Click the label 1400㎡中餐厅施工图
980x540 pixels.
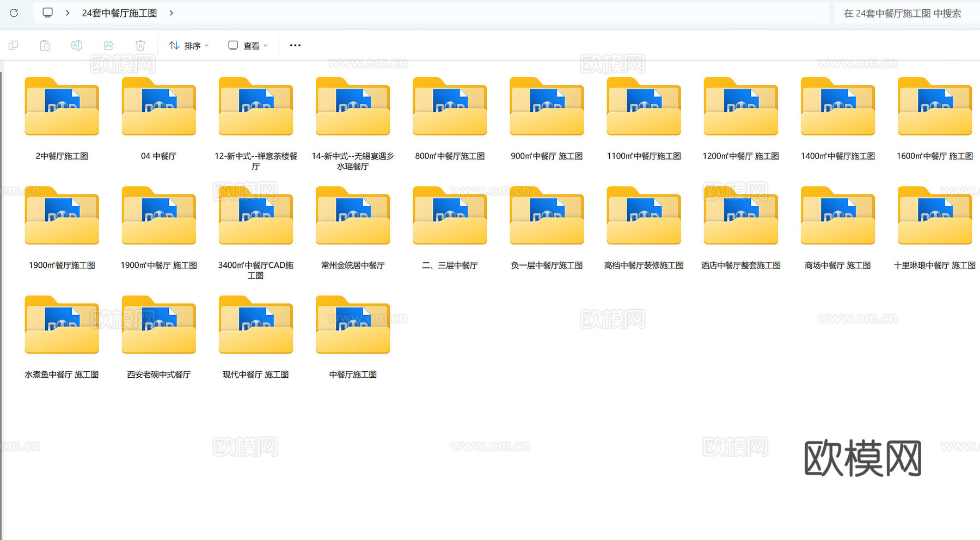(838, 156)
